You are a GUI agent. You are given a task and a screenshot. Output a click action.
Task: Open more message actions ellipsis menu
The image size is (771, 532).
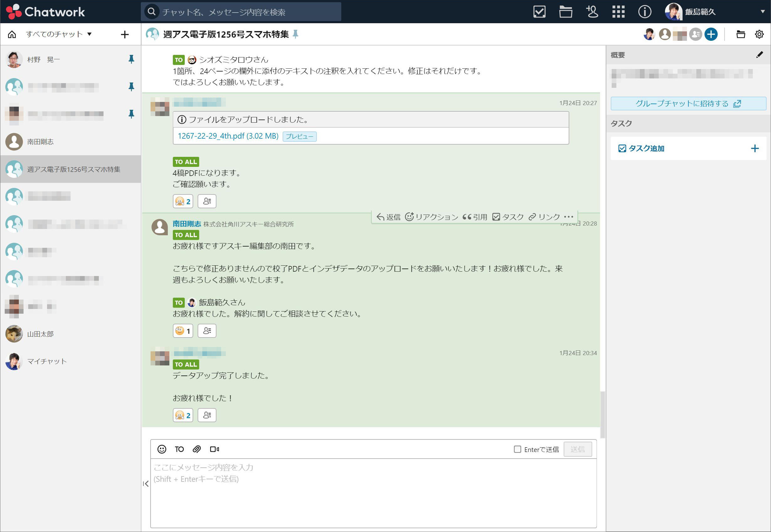coord(569,217)
